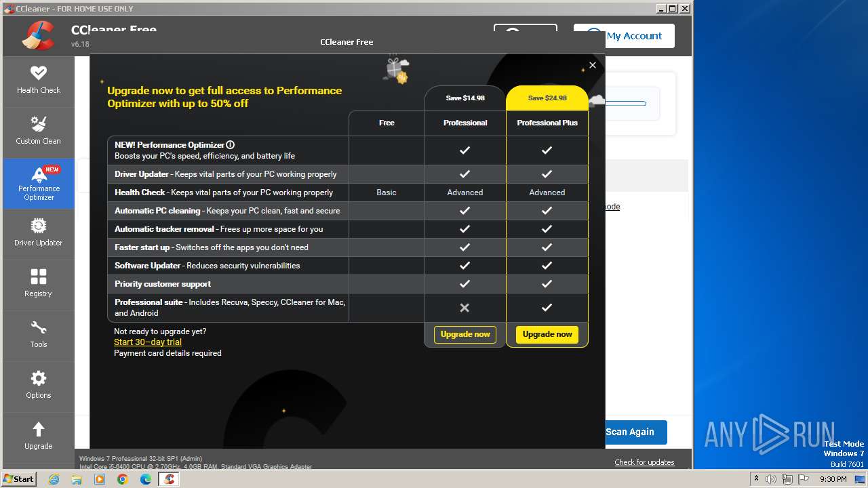Image resolution: width=868 pixels, height=488 pixels.
Task: Open Options settings section
Action: point(39,385)
